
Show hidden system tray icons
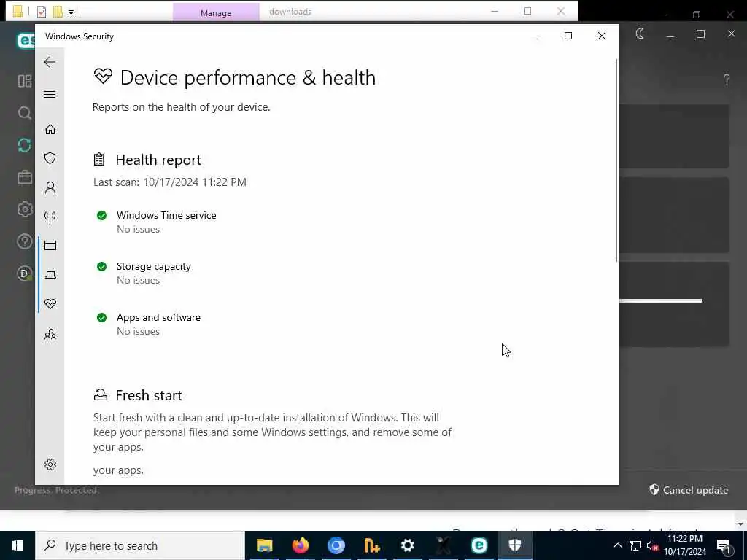pos(617,545)
